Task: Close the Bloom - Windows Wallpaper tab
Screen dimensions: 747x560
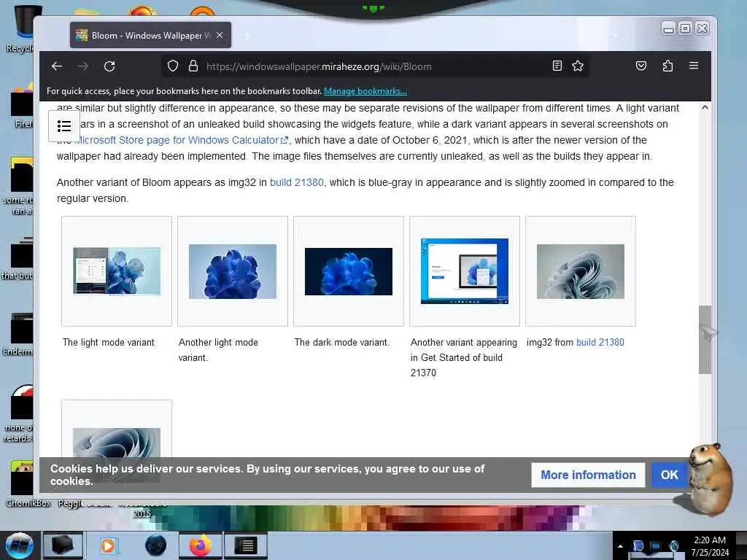Action: pos(220,35)
